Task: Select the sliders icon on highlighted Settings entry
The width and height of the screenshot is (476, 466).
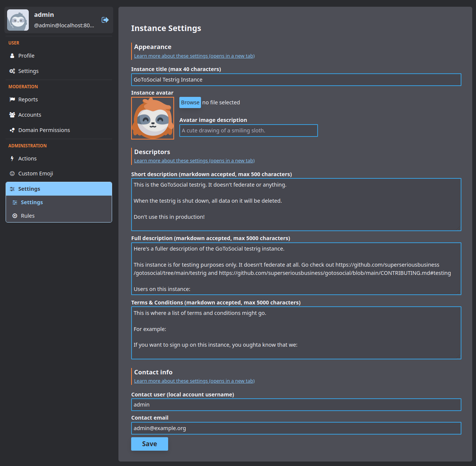Action: [x=12, y=188]
